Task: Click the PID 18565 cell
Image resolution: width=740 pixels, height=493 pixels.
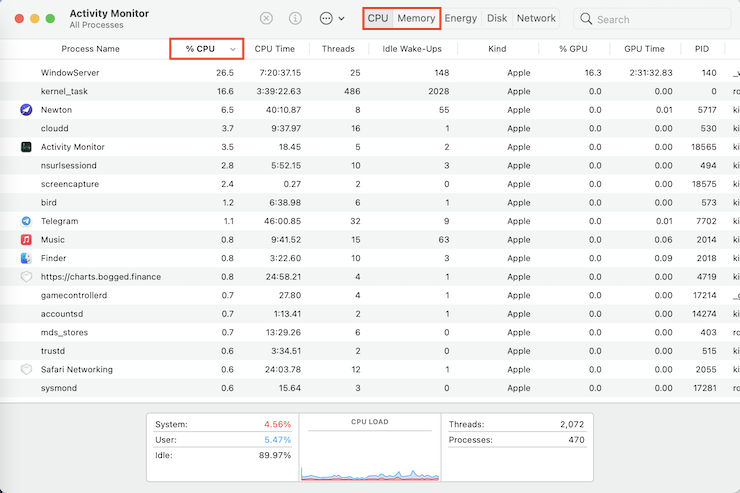Action: [704, 147]
